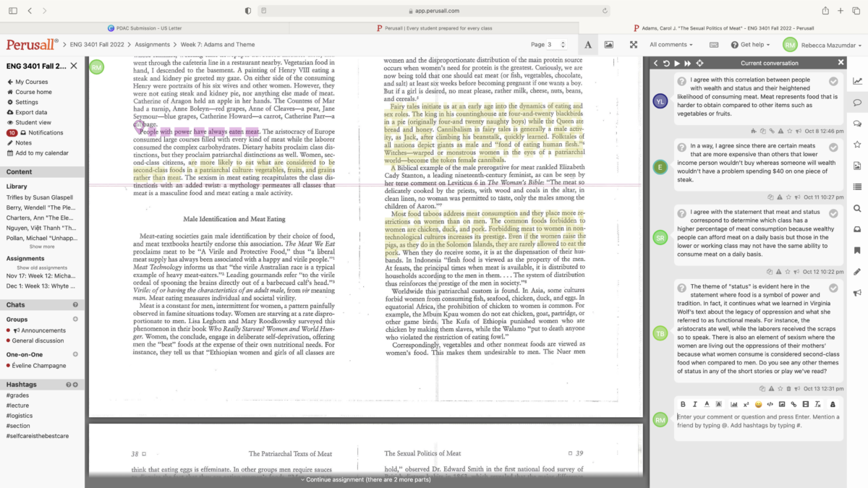Click the browser address bar

[435, 11]
